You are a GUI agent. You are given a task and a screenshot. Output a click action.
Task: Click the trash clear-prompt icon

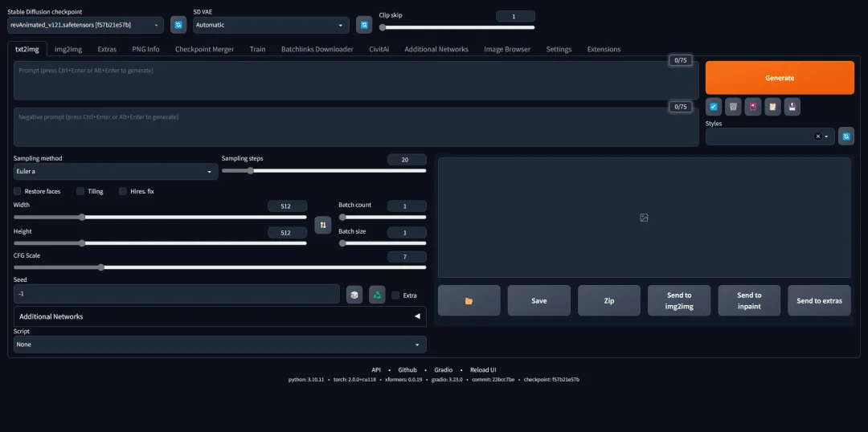(x=734, y=107)
